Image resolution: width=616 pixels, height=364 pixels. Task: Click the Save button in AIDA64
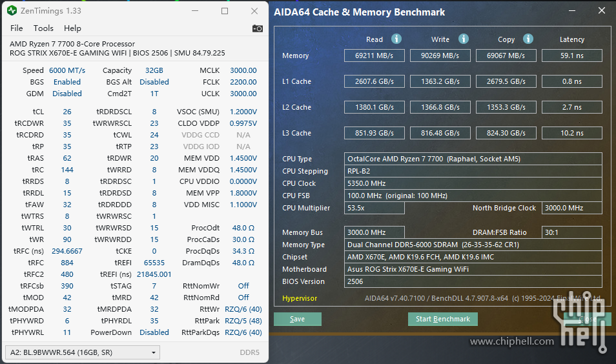point(298,319)
